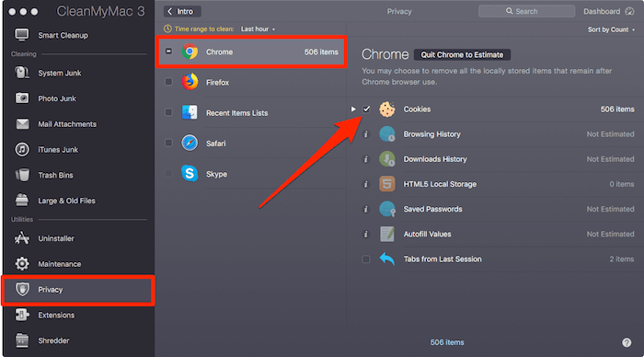Open the Privacy section
Image resolution: width=644 pixels, height=357 pixels.
click(x=78, y=290)
